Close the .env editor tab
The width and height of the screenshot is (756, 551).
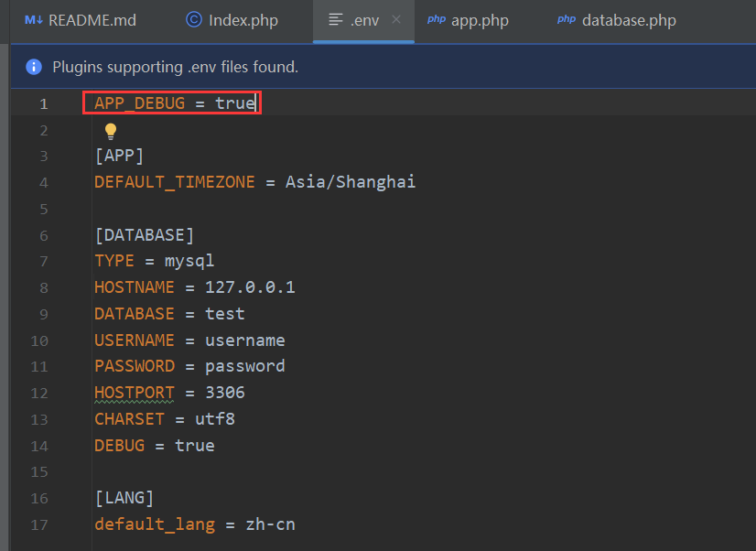click(397, 19)
